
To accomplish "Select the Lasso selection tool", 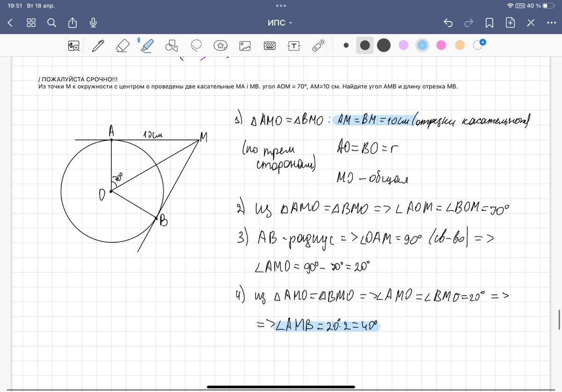I will click(196, 45).
